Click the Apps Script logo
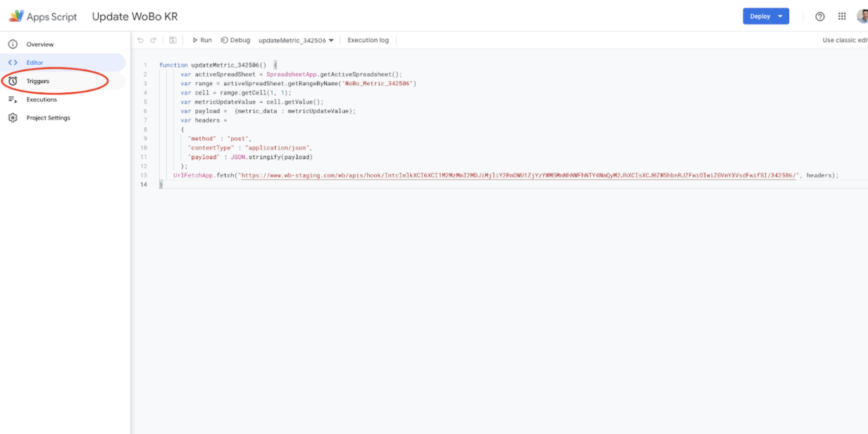This screenshot has height=434, width=868. click(x=15, y=16)
